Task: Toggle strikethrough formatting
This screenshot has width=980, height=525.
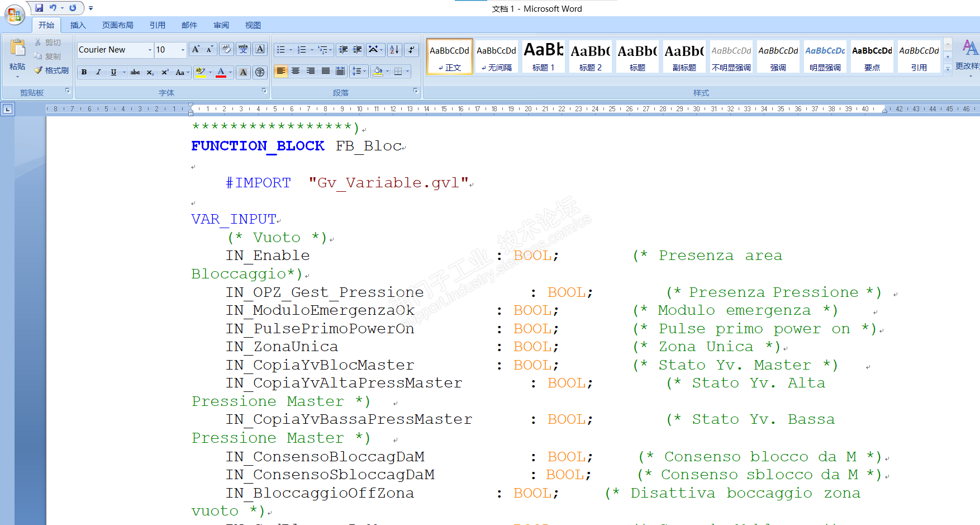Action: [x=135, y=72]
